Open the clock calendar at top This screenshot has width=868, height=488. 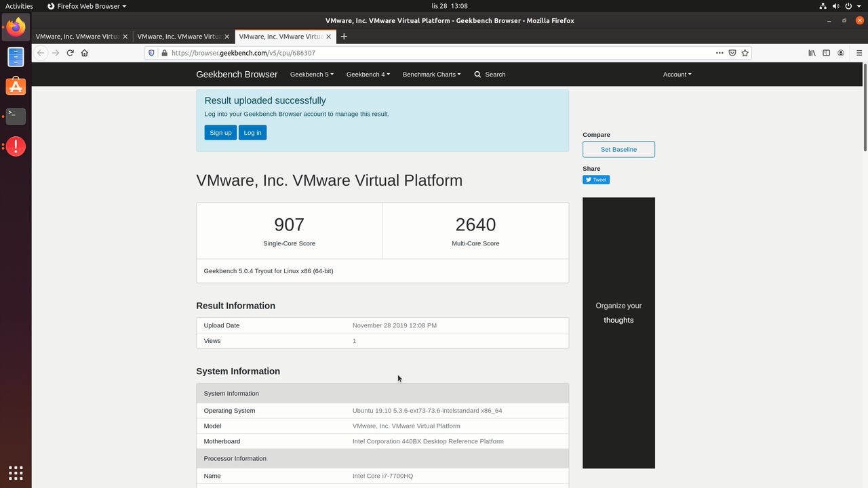tap(450, 6)
